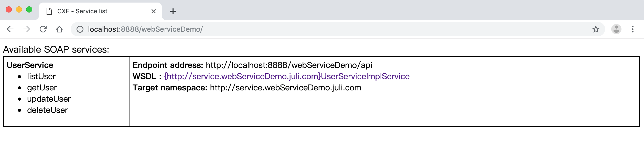Open the UserServiceImplService WSDL link
Image resolution: width=644 pixels, height=143 pixels.
click(x=287, y=76)
